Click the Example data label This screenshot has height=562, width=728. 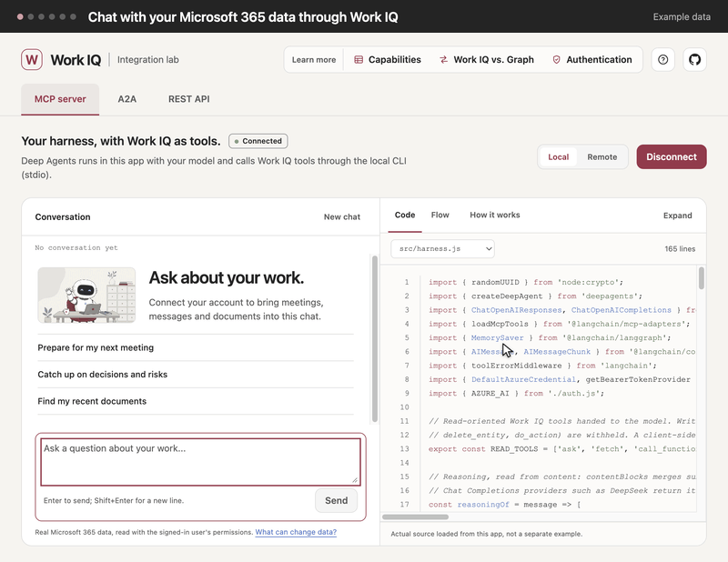[682, 16]
